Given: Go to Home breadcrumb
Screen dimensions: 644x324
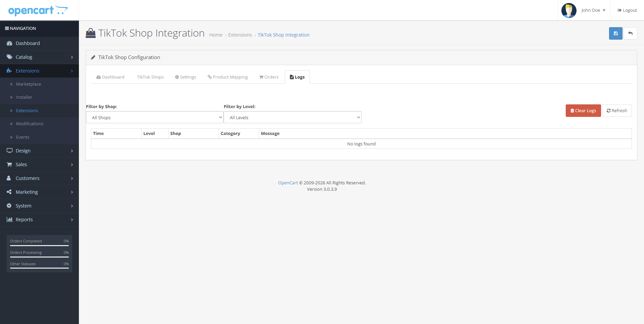Looking at the screenshot, I should click(x=216, y=35).
